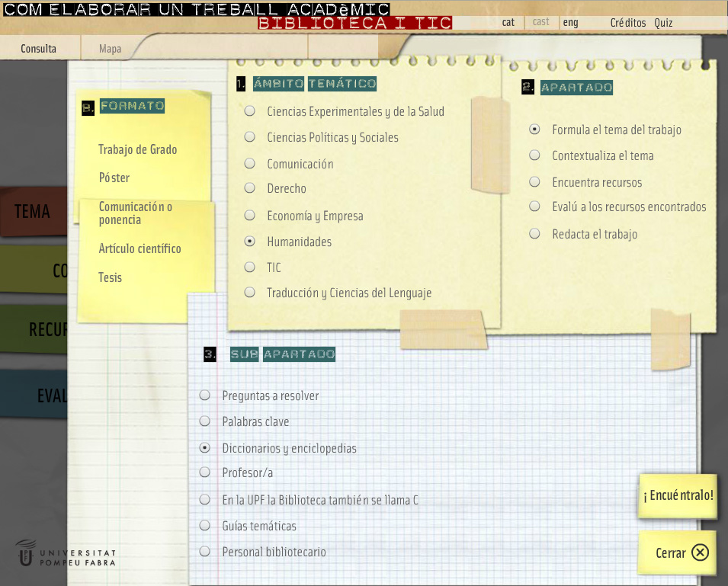The width and height of the screenshot is (728, 586).
Task: Open the RECUR side tab
Action: tap(34, 329)
